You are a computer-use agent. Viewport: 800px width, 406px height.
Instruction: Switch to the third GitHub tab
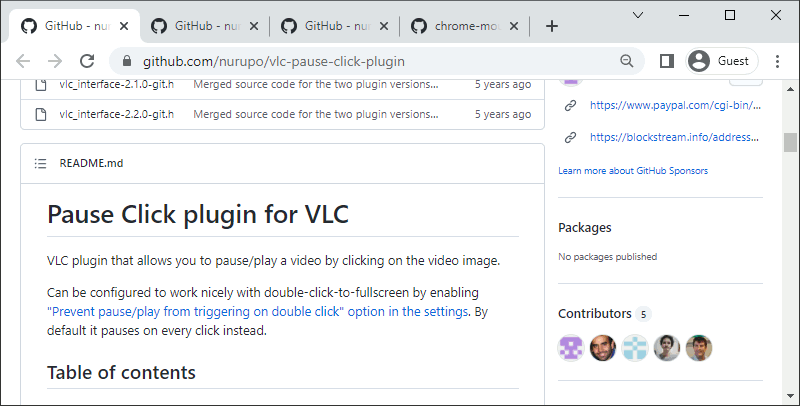coord(335,26)
